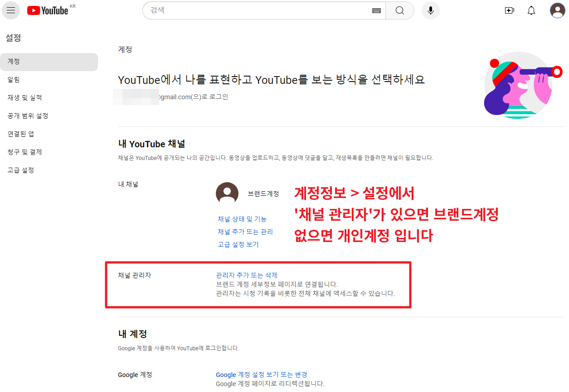The image size is (569, 392).
Task: Click the magnifier search button
Action: tap(399, 10)
